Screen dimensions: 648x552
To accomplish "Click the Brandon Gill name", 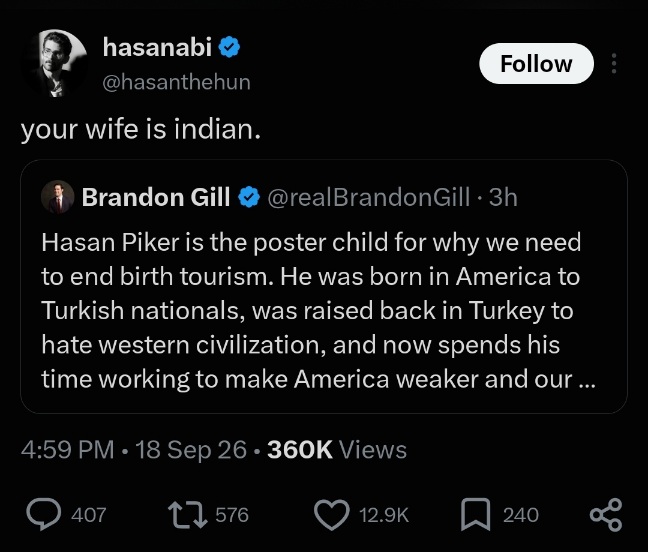I will (x=156, y=197).
